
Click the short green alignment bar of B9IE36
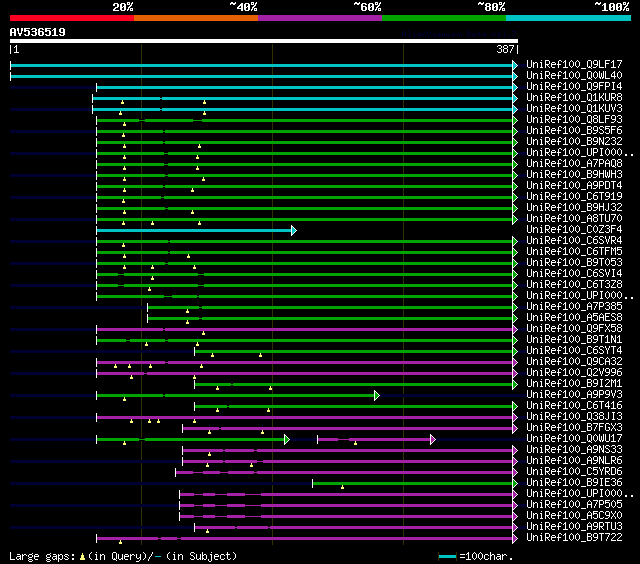(412, 484)
